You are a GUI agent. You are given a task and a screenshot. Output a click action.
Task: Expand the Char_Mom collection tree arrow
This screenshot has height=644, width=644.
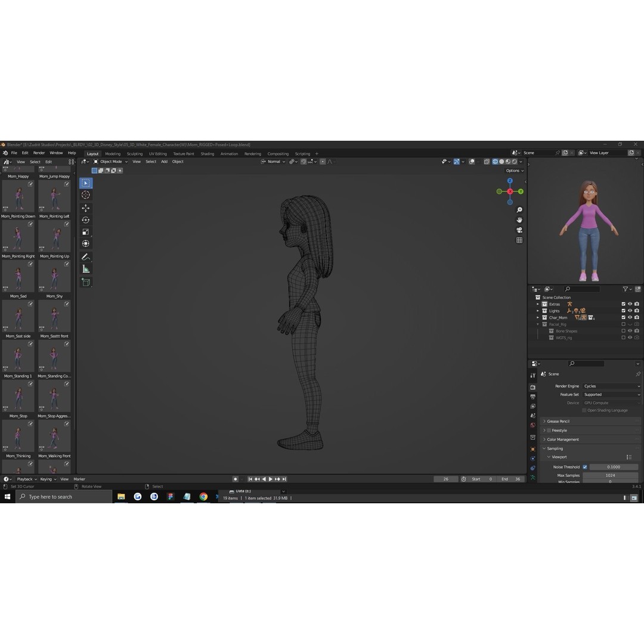pos(538,317)
